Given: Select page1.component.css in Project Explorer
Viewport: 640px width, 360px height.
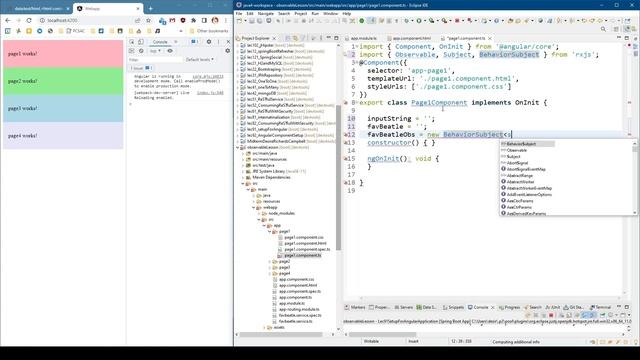Looking at the screenshot, I should tap(304, 237).
